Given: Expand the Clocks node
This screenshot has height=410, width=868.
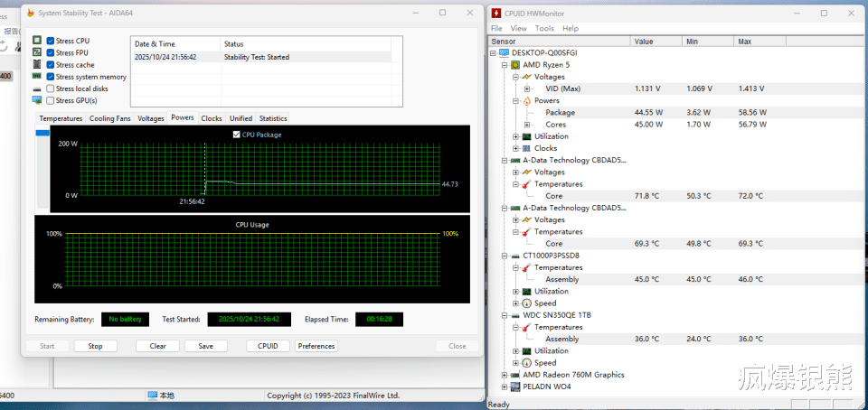Looking at the screenshot, I should coord(516,148).
